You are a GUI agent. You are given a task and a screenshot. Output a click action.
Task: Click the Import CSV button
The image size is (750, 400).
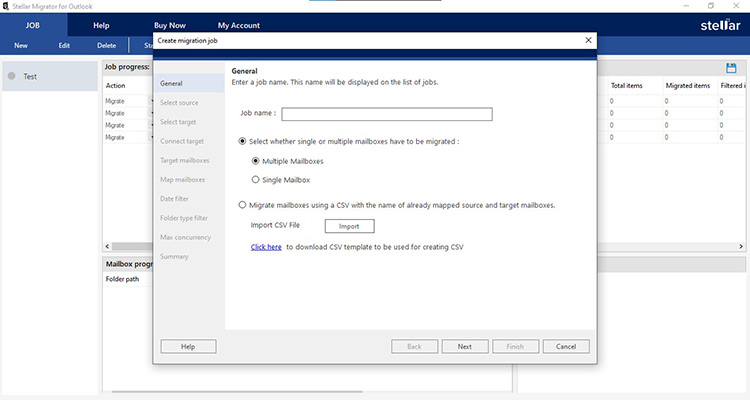click(x=348, y=226)
